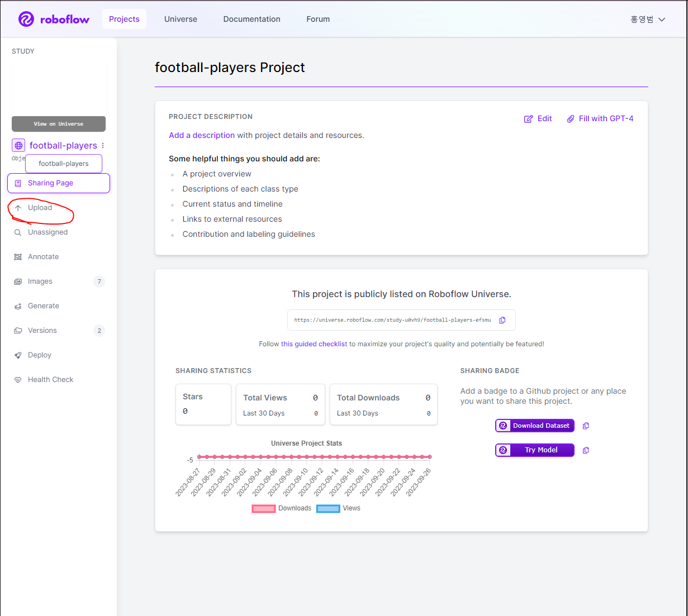Click the Versions layers icon
Viewport: 688px width, 616px height.
coord(18,331)
